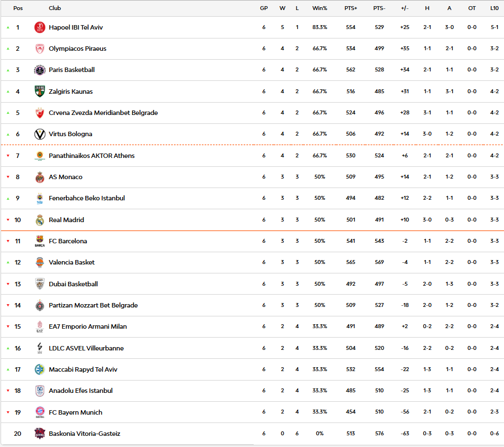This screenshot has width=504, height=447.
Task: Click the Pos column header
Action: (18, 8)
